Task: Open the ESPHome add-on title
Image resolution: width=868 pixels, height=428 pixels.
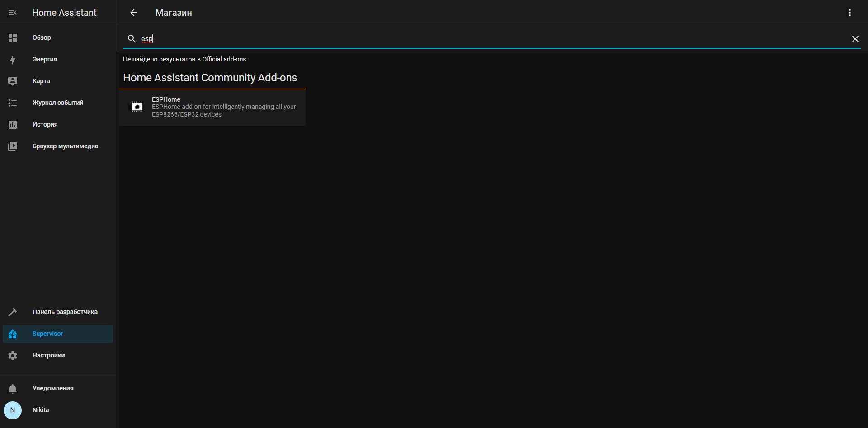Action: coord(166,99)
